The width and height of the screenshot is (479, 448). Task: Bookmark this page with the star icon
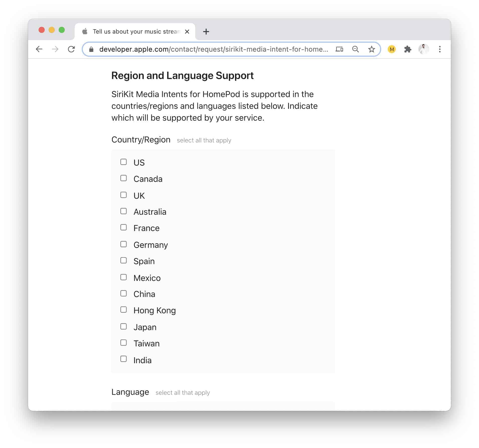[371, 49]
